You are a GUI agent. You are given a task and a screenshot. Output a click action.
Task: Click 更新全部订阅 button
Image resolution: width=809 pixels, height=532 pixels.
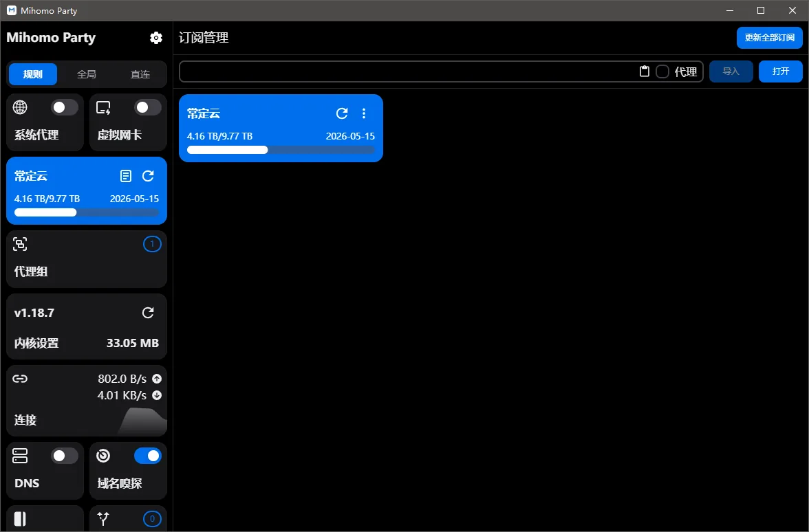[x=769, y=38]
